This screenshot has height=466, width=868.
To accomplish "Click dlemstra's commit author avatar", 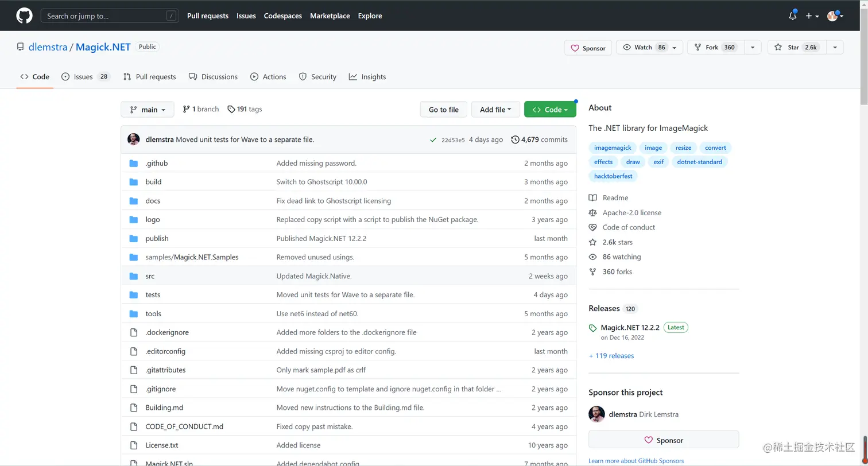I will tap(134, 139).
